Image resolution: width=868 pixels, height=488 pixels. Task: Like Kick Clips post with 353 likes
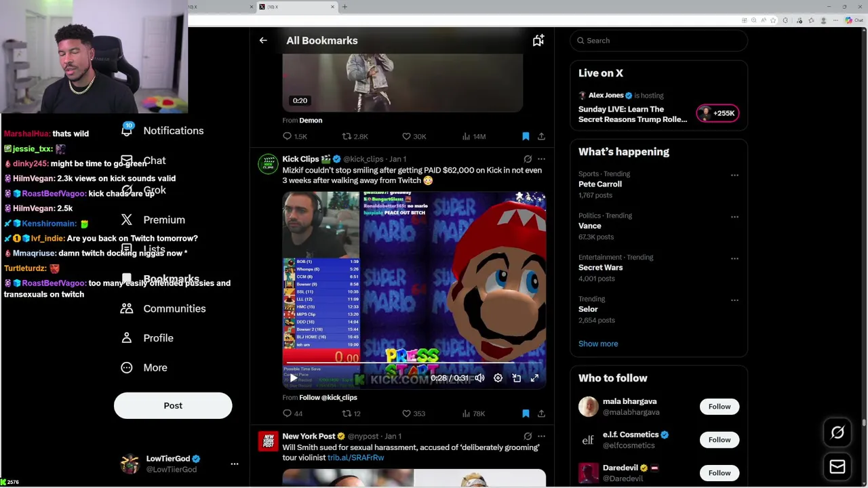pyautogui.click(x=413, y=413)
